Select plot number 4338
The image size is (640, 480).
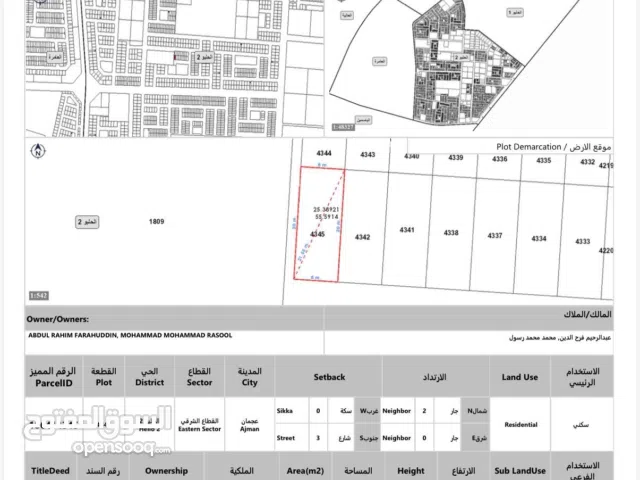click(x=451, y=233)
